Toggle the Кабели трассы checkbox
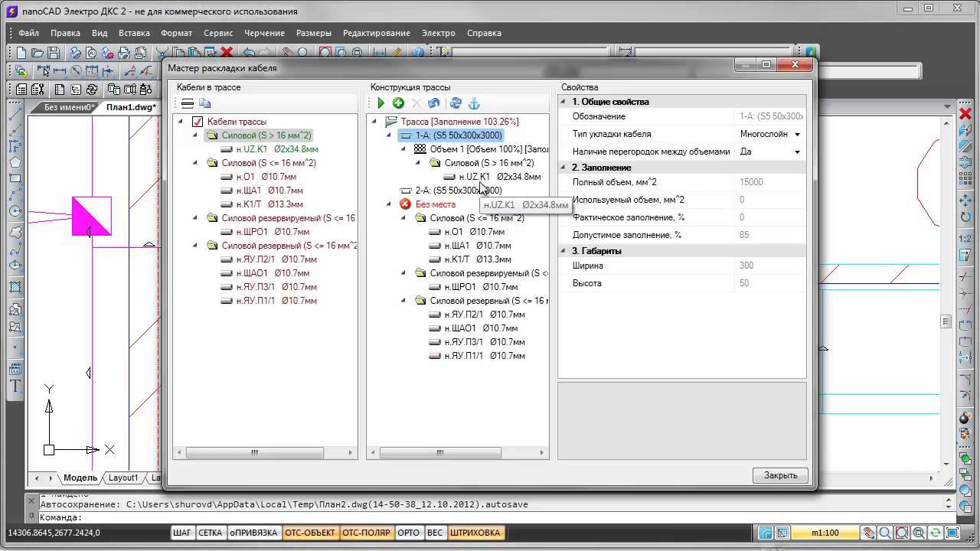Image resolution: width=980 pixels, height=551 pixels. (198, 122)
